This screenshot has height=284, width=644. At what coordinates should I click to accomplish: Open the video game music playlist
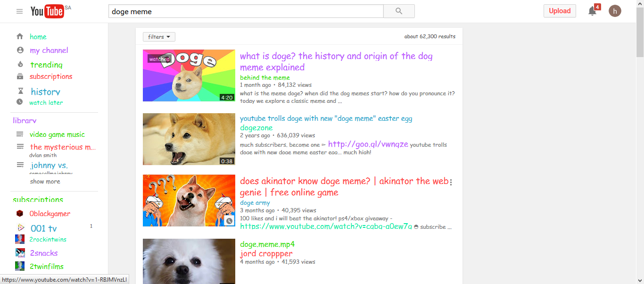[x=57, y=134]
